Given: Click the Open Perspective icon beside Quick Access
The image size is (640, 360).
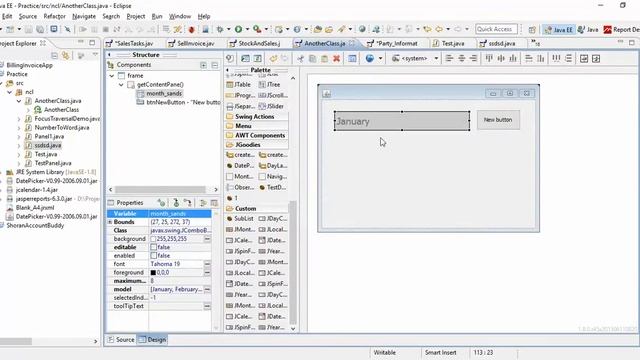Looking at the screenshot, I should (532, 29).
